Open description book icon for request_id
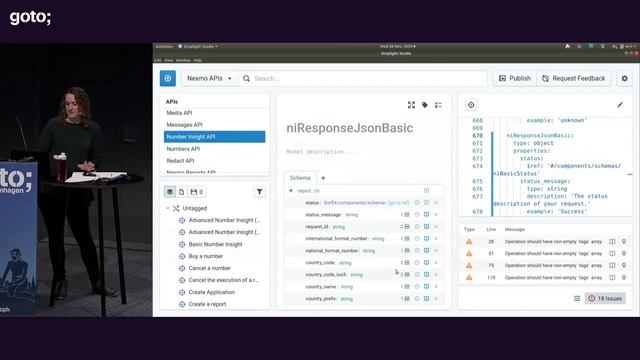This screenshot has height=360, width=640. [427, 227]
